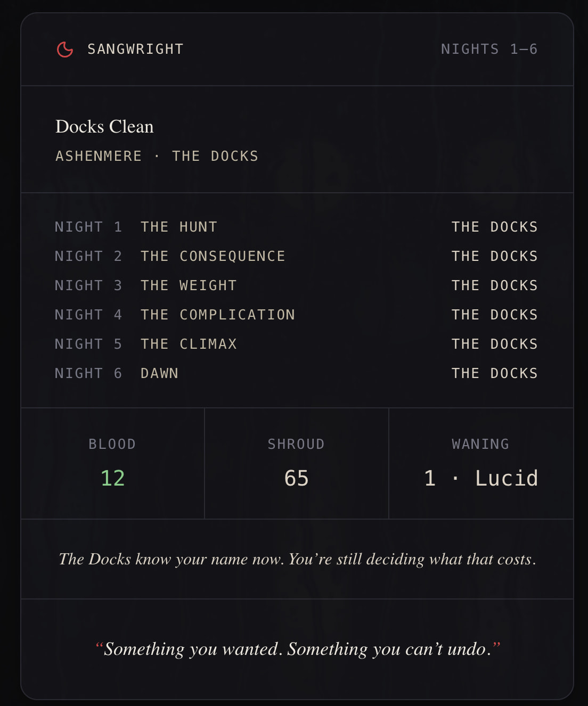Click THE DOCKS location for Night 6
Image resolution: width=588 pixels, height=706 pixels.
click(494, 373)
